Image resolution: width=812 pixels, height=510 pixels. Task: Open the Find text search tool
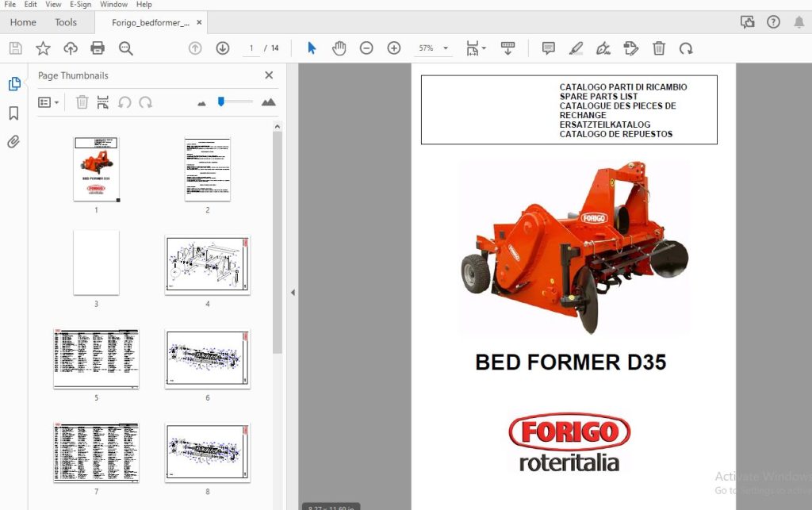(x=125, y=48)
